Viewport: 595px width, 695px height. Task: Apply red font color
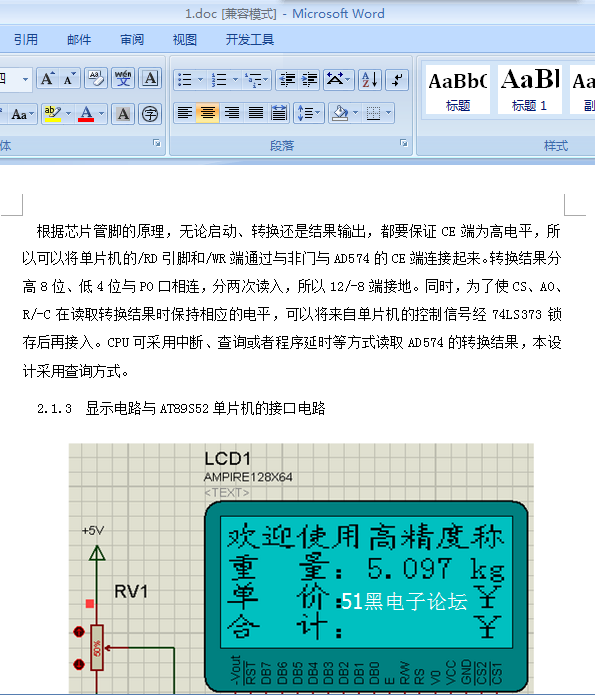coord(86,114)
